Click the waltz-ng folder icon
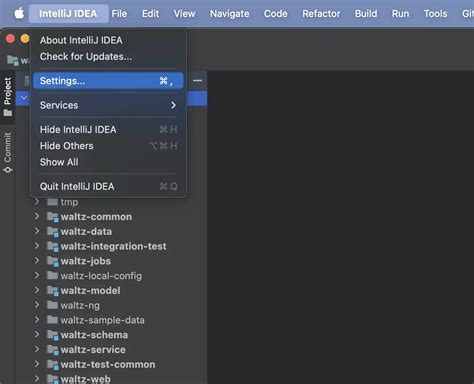Screen dimensions: 474x384 point(52,305)
